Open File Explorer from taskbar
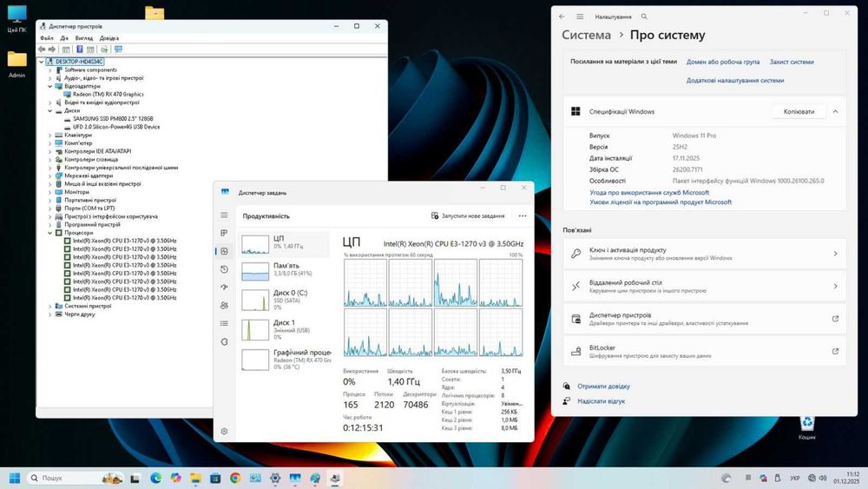868x489 pixels. coord(195,478)
